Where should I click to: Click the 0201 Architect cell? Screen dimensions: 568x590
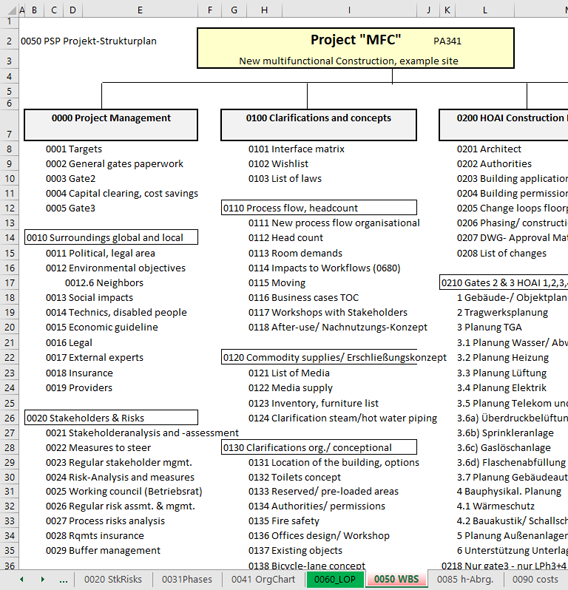489,149
